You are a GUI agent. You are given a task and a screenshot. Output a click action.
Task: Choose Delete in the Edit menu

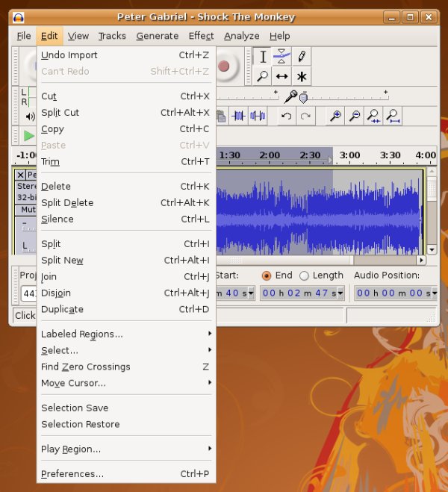pos(125,186)
